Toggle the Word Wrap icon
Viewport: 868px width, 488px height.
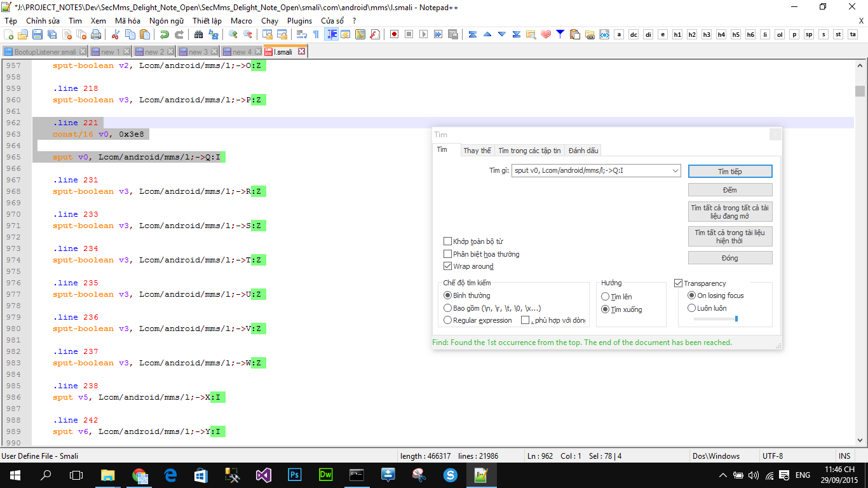(302, 34)
